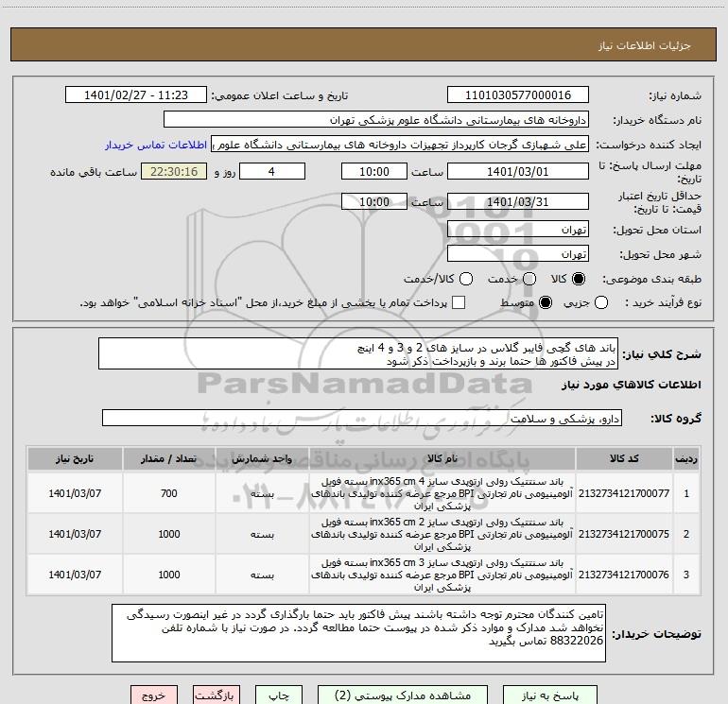The height and width of the screenshot is (704, 728).
Task: Click the 10:00 time field beside 1401/03/01
Action: pyautogui.click(x=374, y=171)
